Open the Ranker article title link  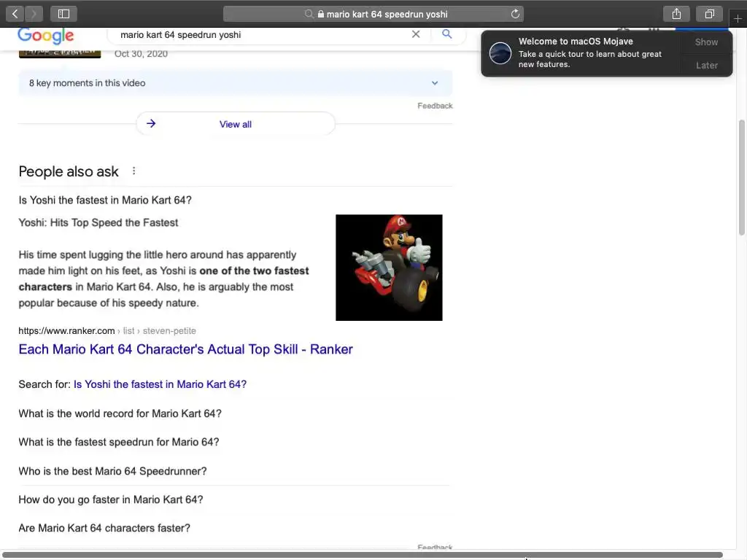pos(186,349)
